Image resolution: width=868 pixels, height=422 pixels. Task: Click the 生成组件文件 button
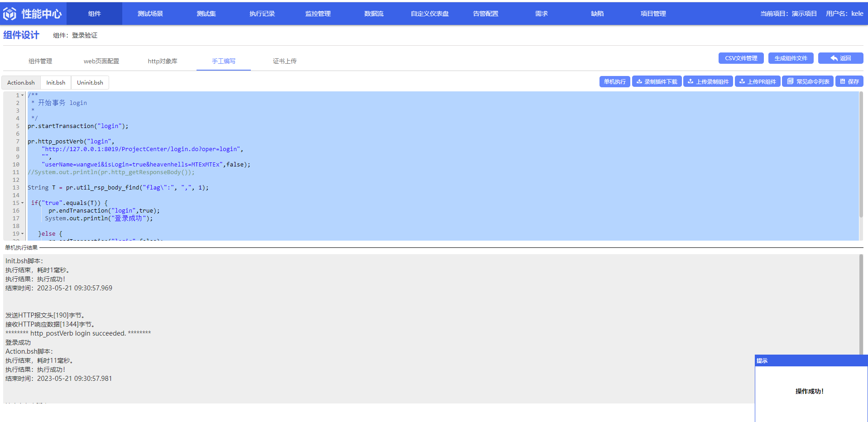(791, 58)
